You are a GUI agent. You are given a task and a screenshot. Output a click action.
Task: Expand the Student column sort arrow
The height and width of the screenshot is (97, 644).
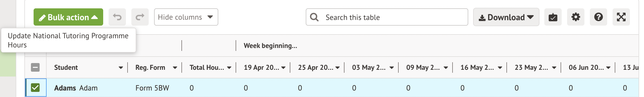click(x=121, y=68)
